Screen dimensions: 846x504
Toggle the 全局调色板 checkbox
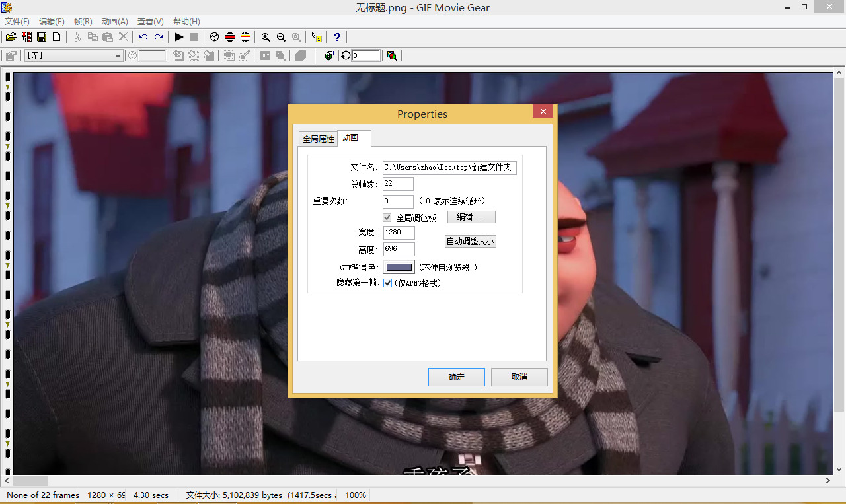[x=388, y=218]
